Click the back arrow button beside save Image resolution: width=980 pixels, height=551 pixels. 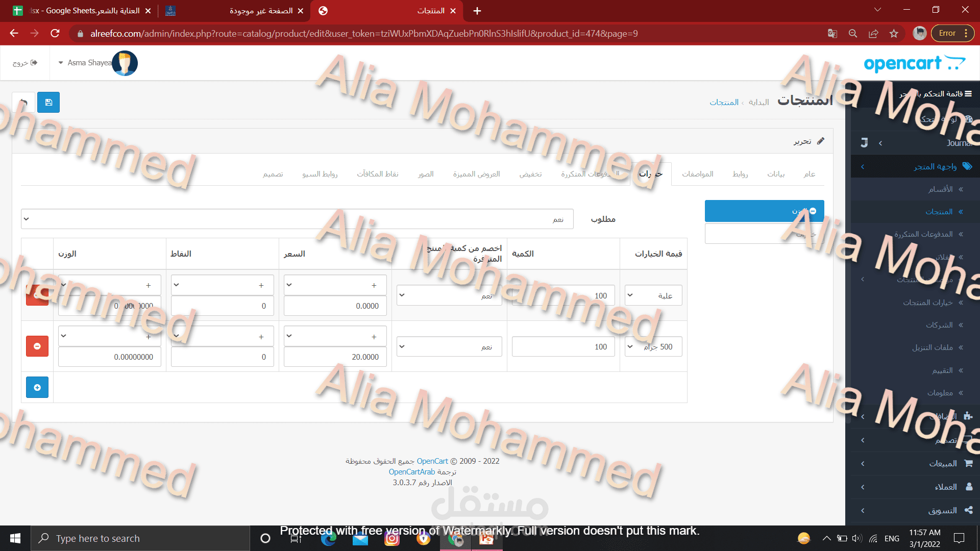point(23,103)
